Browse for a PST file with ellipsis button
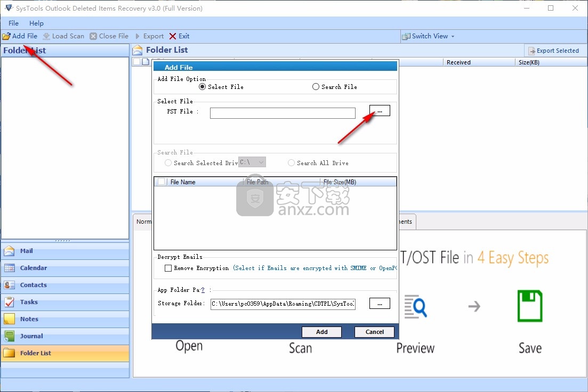 click(x=380, y=111)
